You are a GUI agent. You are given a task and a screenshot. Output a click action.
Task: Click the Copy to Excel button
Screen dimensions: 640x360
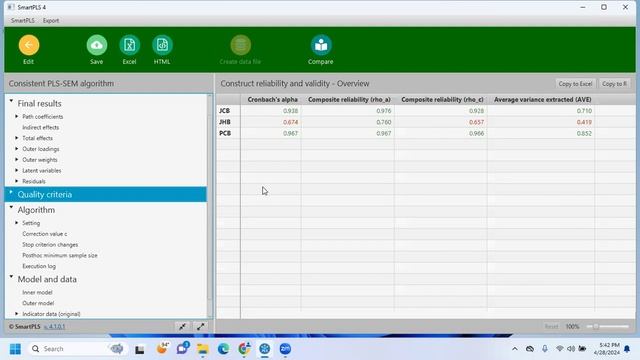575,84
